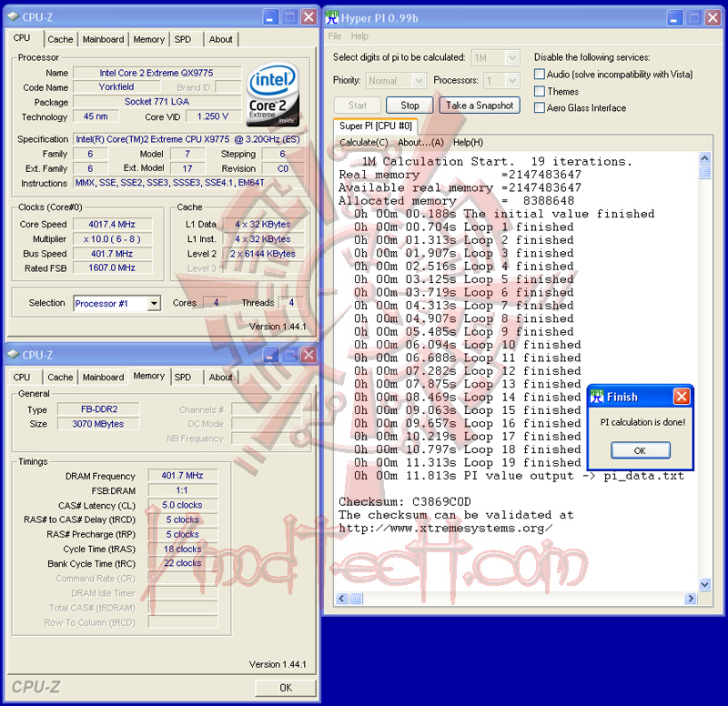The height and width of the screenshot is (706, 728).
Task: Click the xtremesystems.org URL text
Action: (445, 529)
